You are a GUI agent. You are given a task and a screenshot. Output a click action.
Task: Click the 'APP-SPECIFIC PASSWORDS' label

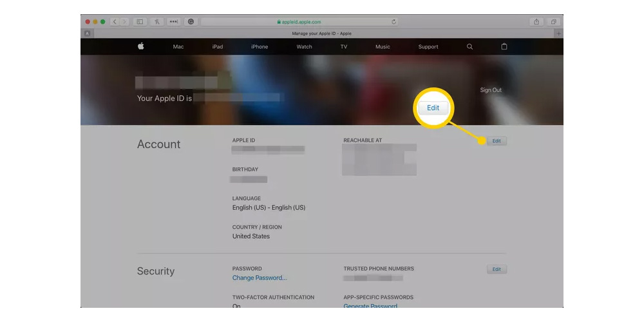378,298
